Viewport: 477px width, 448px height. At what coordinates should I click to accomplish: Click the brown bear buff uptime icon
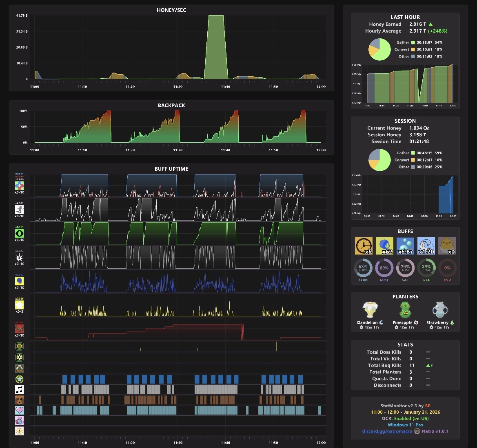pos(20,400)
